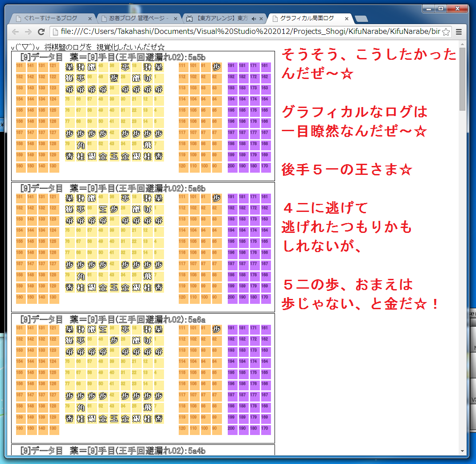Click the red text 逃げれたつもりかも
Viewport: 476px width, 464px height.
click(347, 227)
